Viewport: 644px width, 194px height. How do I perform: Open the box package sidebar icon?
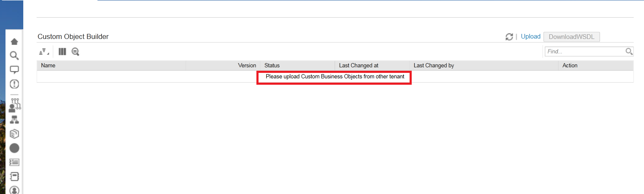(14, 134)
